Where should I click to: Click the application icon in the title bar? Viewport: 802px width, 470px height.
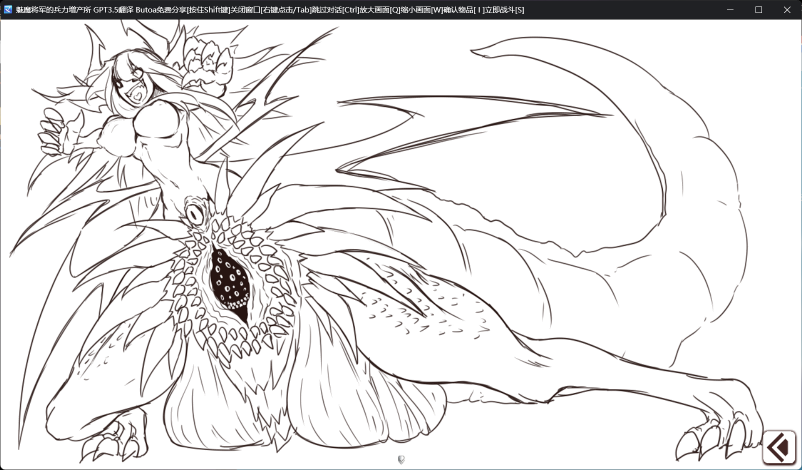click(x=7, y=9)
